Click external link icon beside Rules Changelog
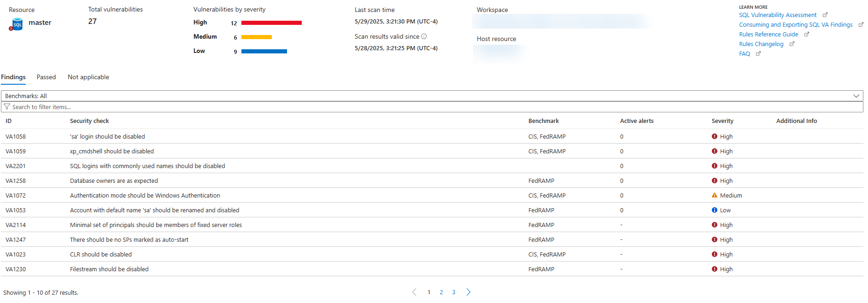The height and width of the screenshot is (303, 868). pos(792,44)
